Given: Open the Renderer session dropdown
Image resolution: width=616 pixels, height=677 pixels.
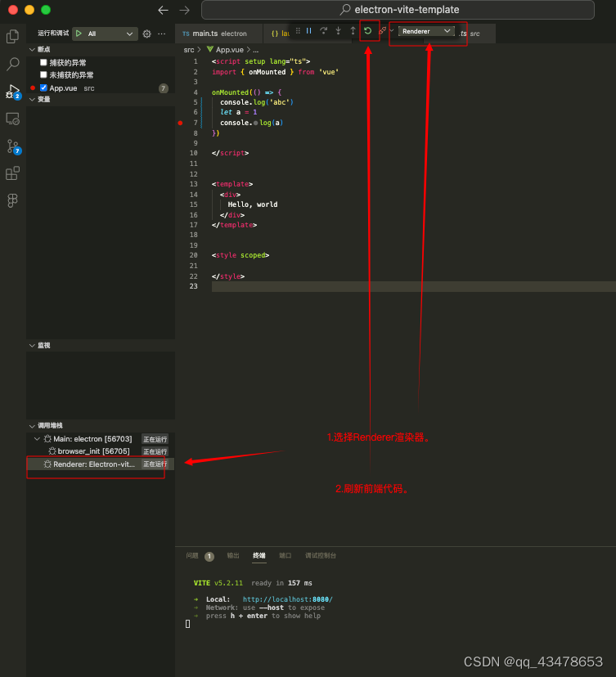Looking at the screenshot, I should click(426, 31).
